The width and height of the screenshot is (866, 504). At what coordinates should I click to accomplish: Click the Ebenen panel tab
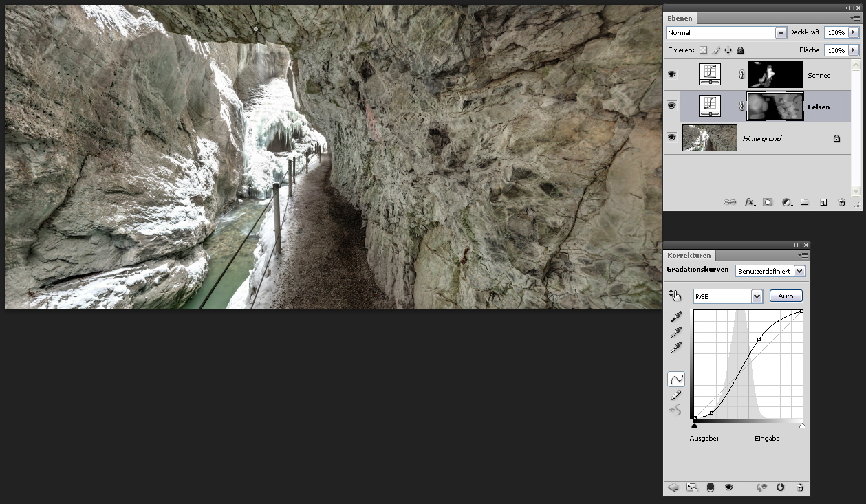pos(680,18)
